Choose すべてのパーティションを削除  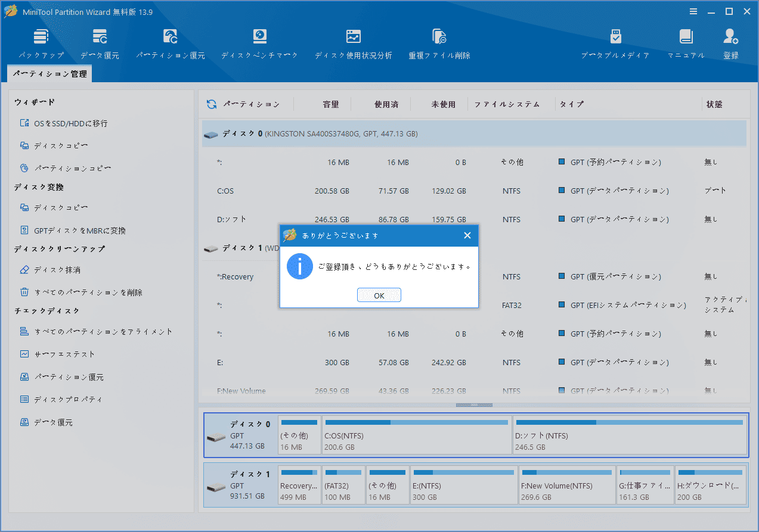[80, 292]
